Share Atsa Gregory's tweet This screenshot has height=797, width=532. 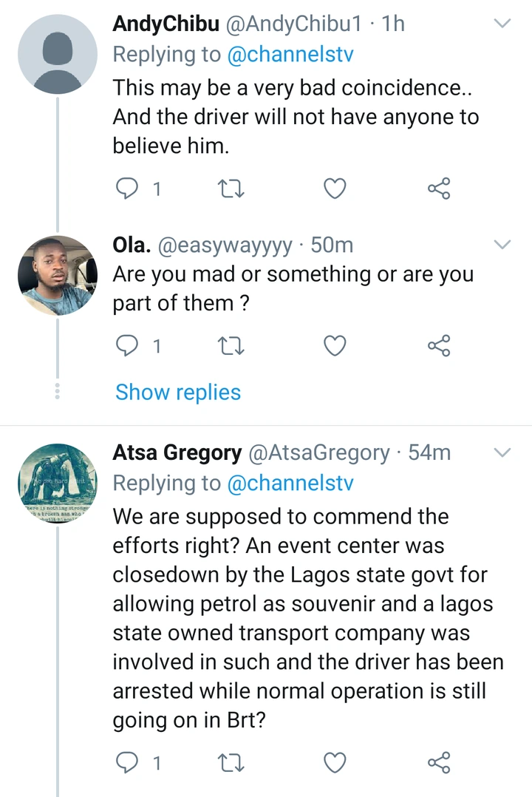439,762
